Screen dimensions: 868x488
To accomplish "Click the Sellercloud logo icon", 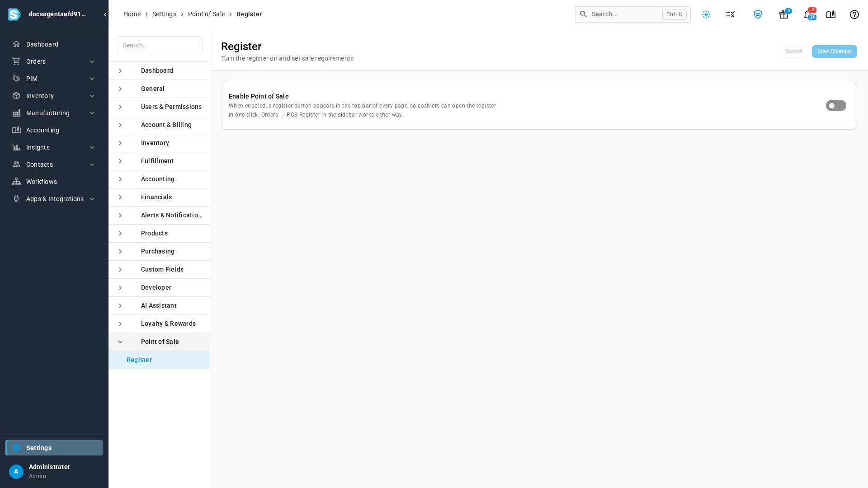I will click(14, 14).
